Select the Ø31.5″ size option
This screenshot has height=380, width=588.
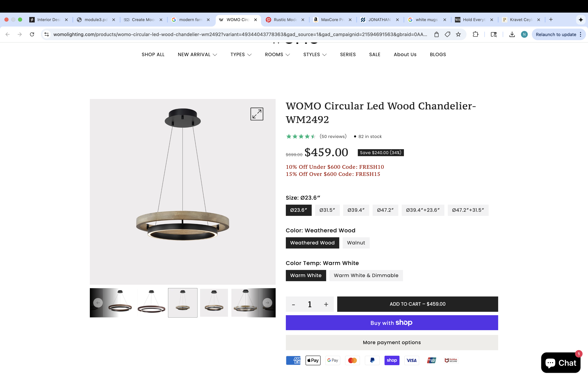tap(327, 210)
